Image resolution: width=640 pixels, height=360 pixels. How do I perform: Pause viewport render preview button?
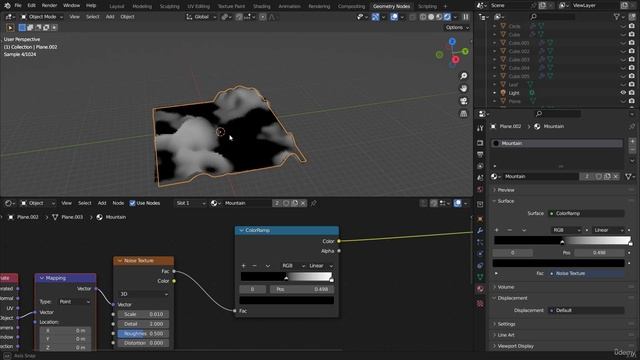point(466,17)
